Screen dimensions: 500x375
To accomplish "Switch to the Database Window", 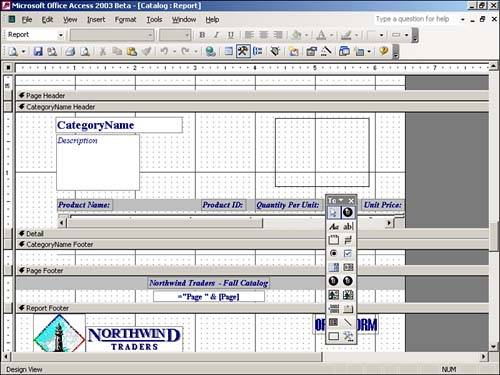I will point(344,51).
